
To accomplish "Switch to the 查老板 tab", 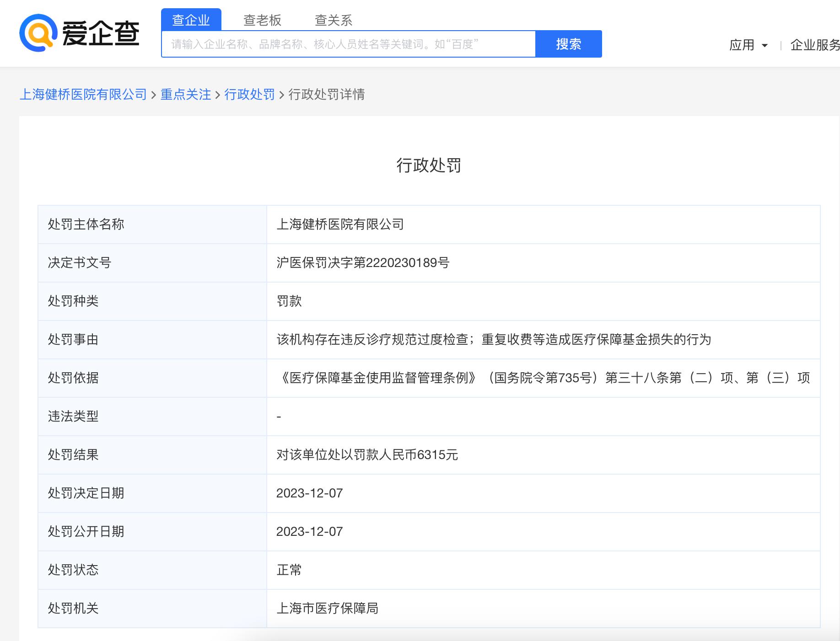I will (x=262, y=20).
